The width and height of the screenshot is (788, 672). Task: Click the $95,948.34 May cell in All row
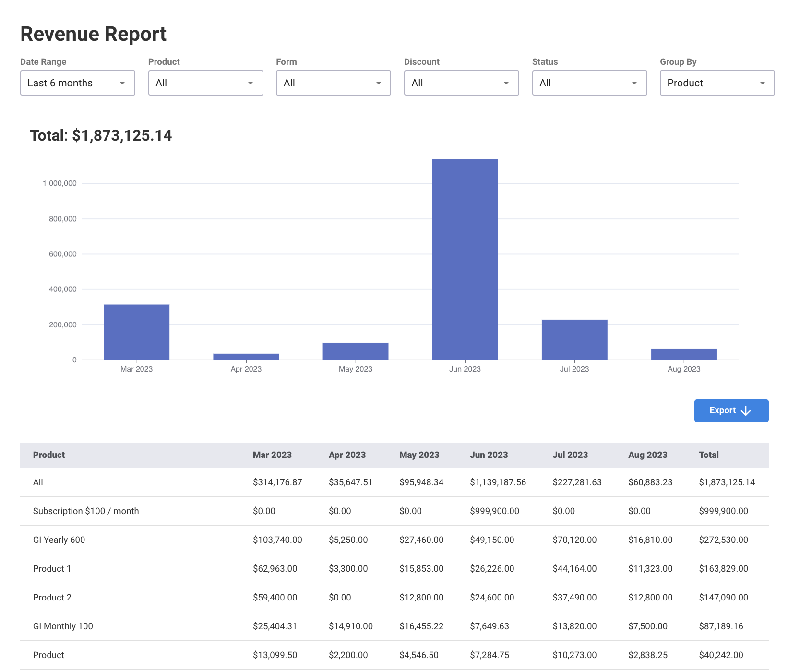tap(421, 482)
